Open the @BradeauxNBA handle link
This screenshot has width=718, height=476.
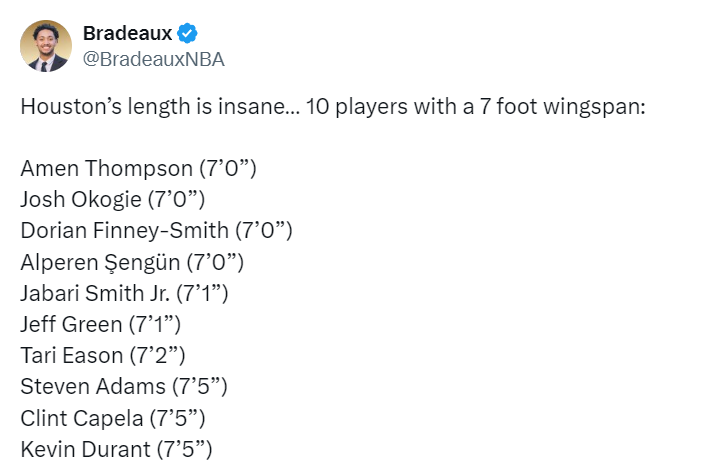click(153, 59)
